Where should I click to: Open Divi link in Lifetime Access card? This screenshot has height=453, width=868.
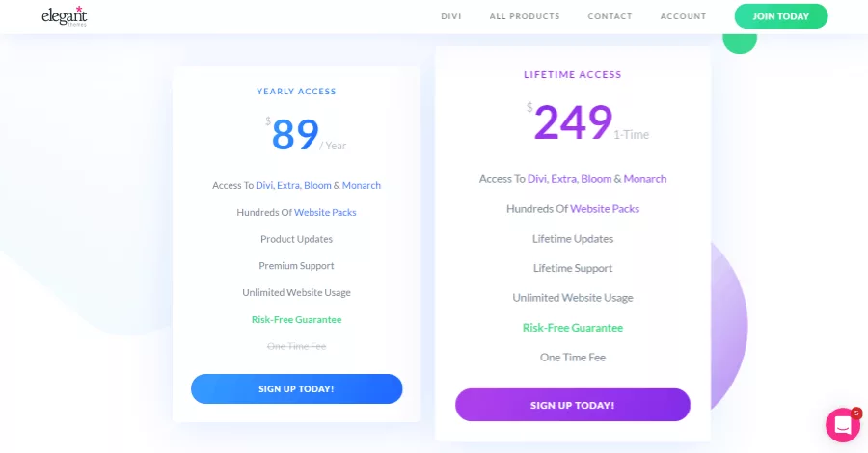537,179
